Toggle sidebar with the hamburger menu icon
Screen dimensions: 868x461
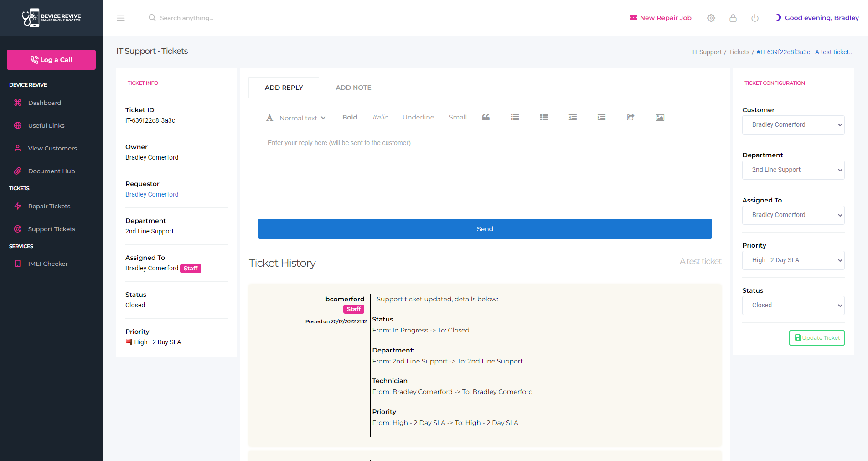point(121,18)
